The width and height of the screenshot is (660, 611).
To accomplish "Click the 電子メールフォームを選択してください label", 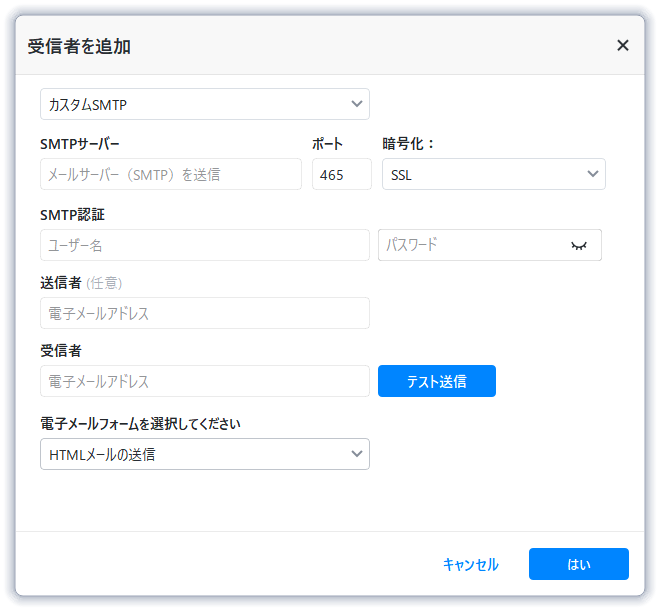I will [x=140, y=423].
